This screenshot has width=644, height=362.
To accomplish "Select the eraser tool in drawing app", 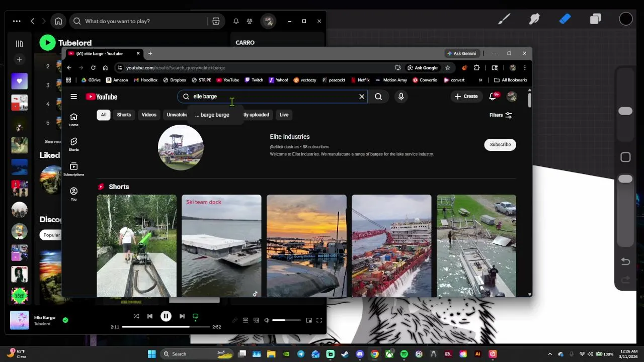I will [x=565, y=19].
